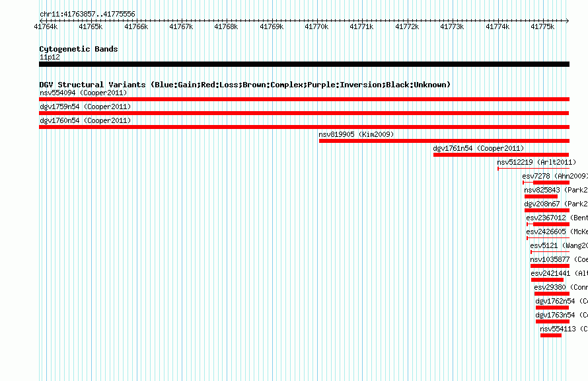Click the 41765k ruler tick label
Viewport: 588px width, 381px height.
[91, 26]
